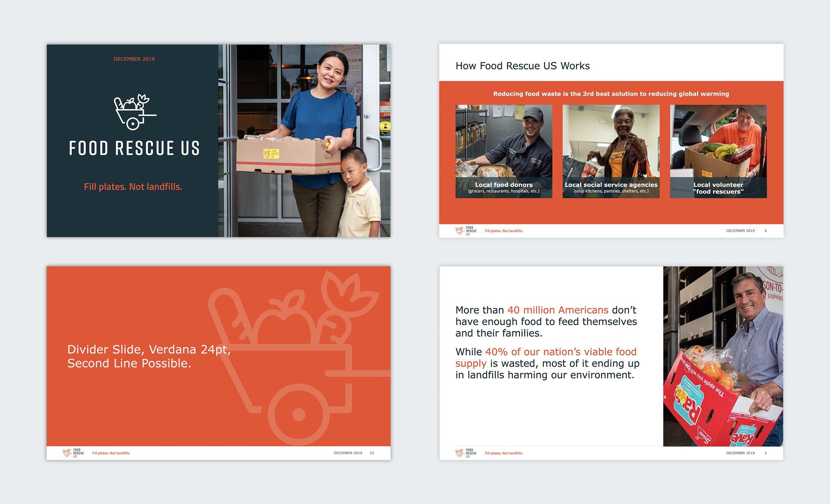Click the DECEMBER 2019 date on title slide
Viewport: 830px width, 504px height.
[134, 59]
